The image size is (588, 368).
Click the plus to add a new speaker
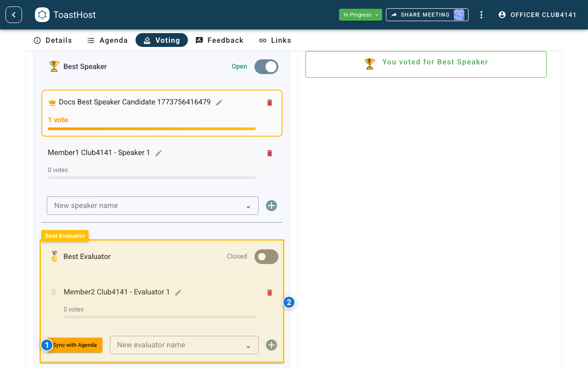[x=271, y=205]
